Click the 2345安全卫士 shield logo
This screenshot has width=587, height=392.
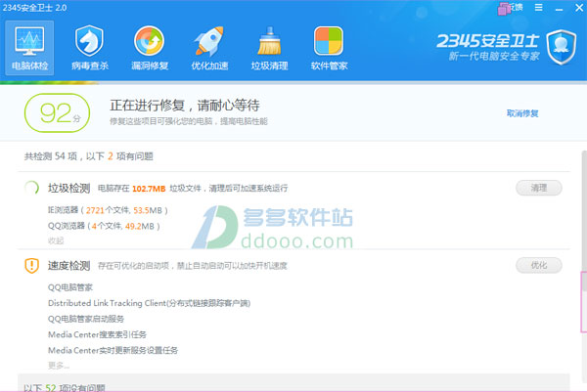561,45
